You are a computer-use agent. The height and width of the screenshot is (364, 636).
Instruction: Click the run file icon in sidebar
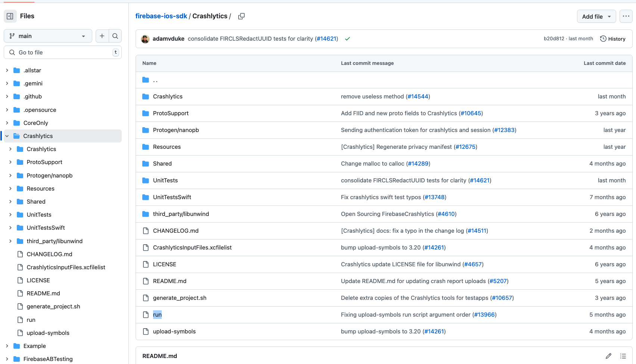tap(20, 320)
